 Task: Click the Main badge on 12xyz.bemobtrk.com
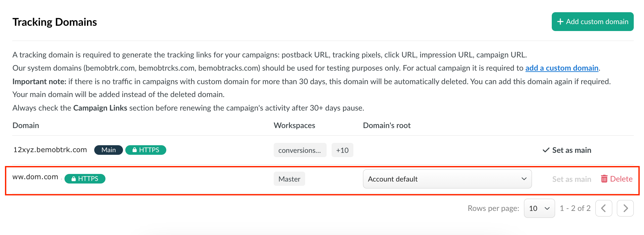108,150
